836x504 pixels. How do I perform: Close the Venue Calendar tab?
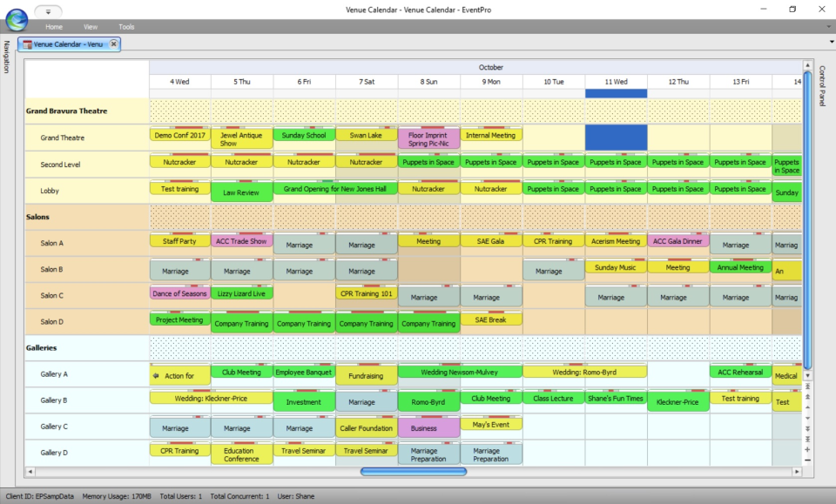click(x=113, y=44)
